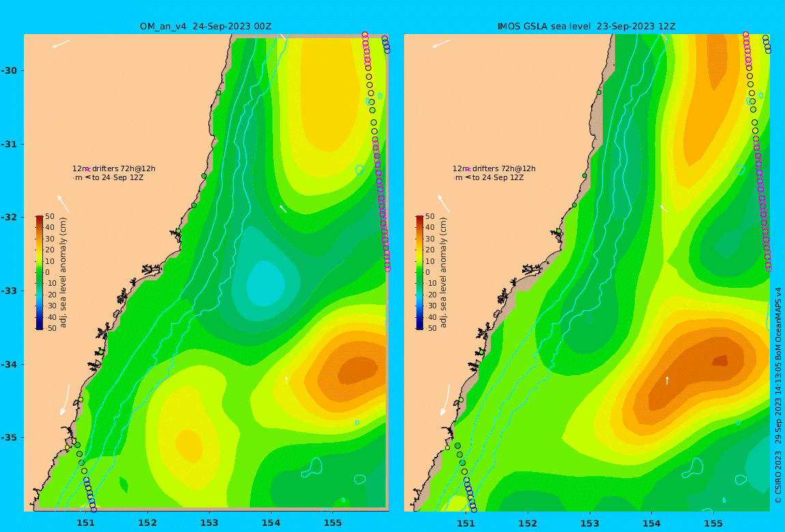
Task: Click longitude label 151 under the right map
Action: 466,523
